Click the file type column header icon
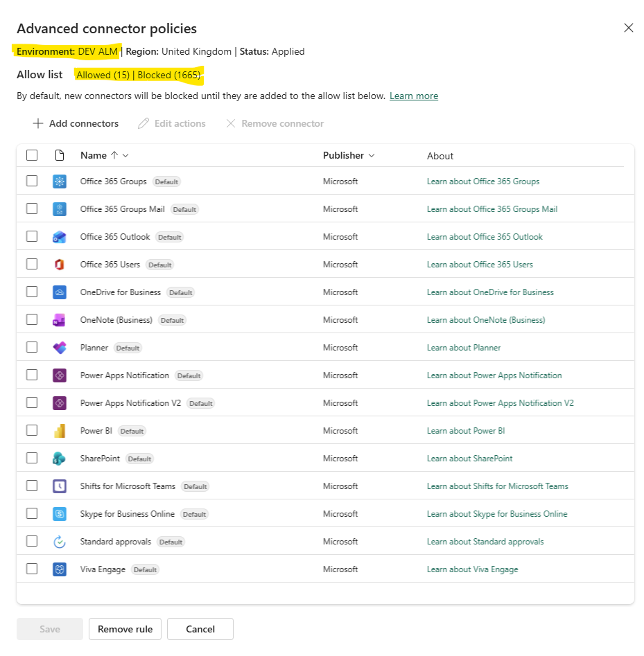Screen dimensions: 644x656 pyautogui.click(x=60, y=155)
